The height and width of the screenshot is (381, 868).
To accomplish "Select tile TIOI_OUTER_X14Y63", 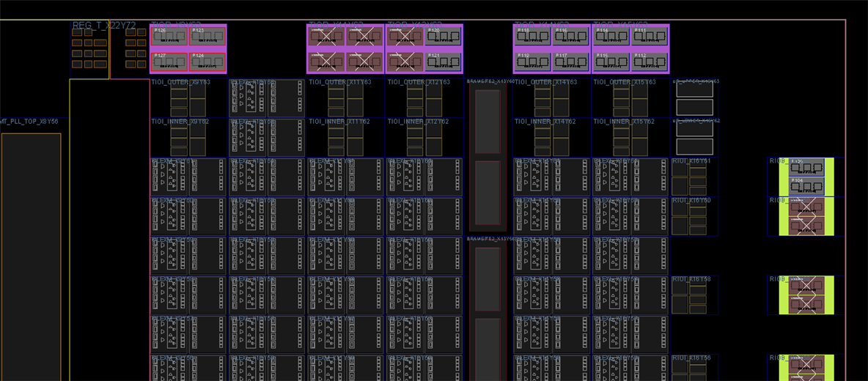I will tap(552, 98).
